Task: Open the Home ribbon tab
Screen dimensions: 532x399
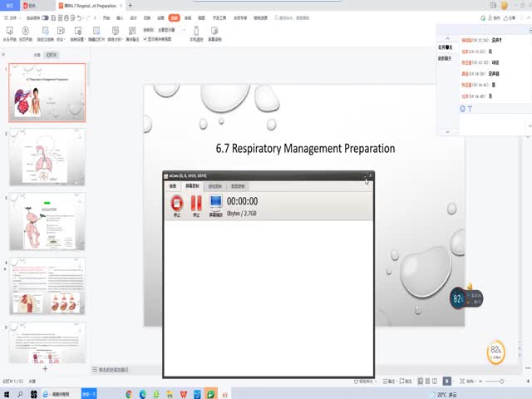Action: point(106,18)
